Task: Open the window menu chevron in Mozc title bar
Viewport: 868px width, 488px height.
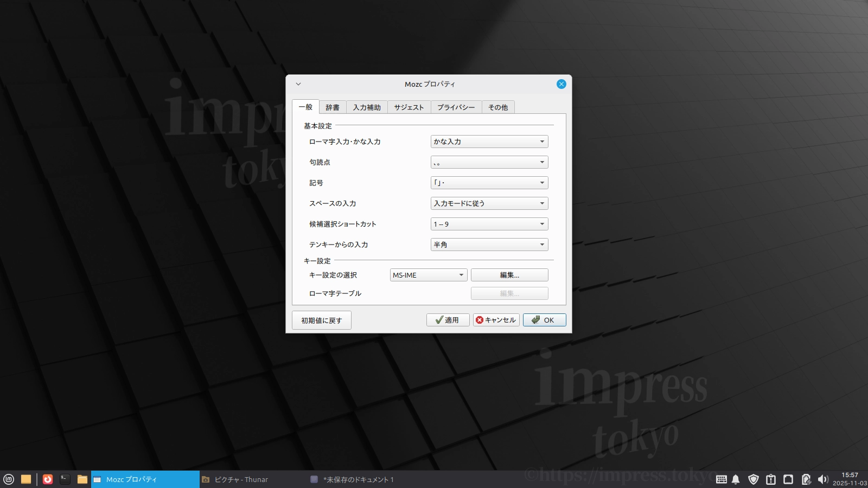Action: point(298,84)
